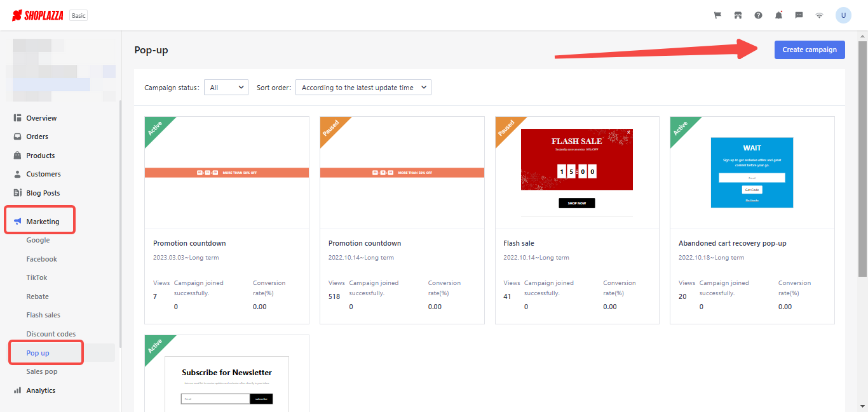Open Customers in the sidebar
The image size is (868, 412).
coord(43,174)
